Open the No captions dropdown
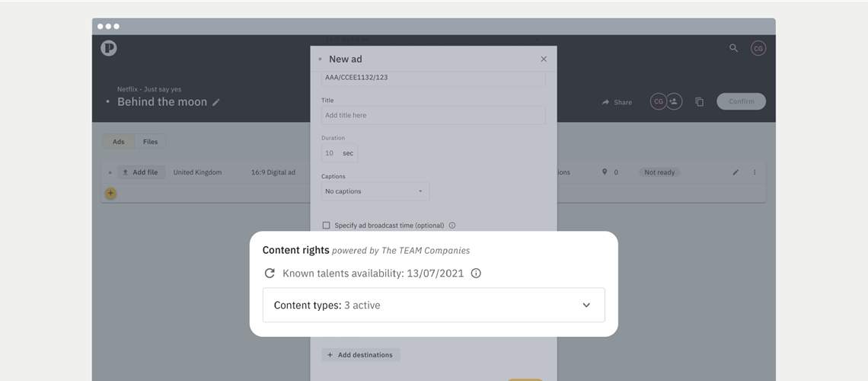 click(x=375, y=191)
